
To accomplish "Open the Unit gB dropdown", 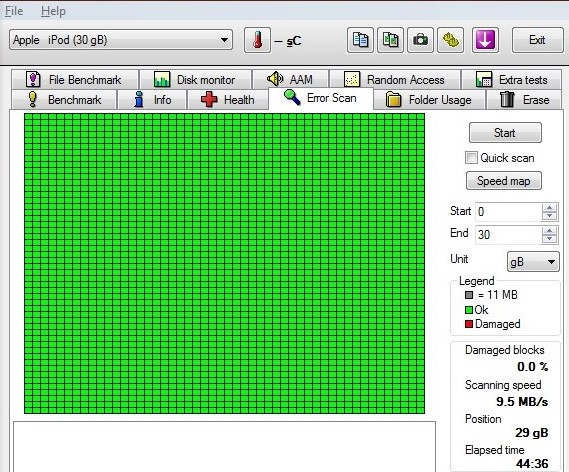I will 533,262.
